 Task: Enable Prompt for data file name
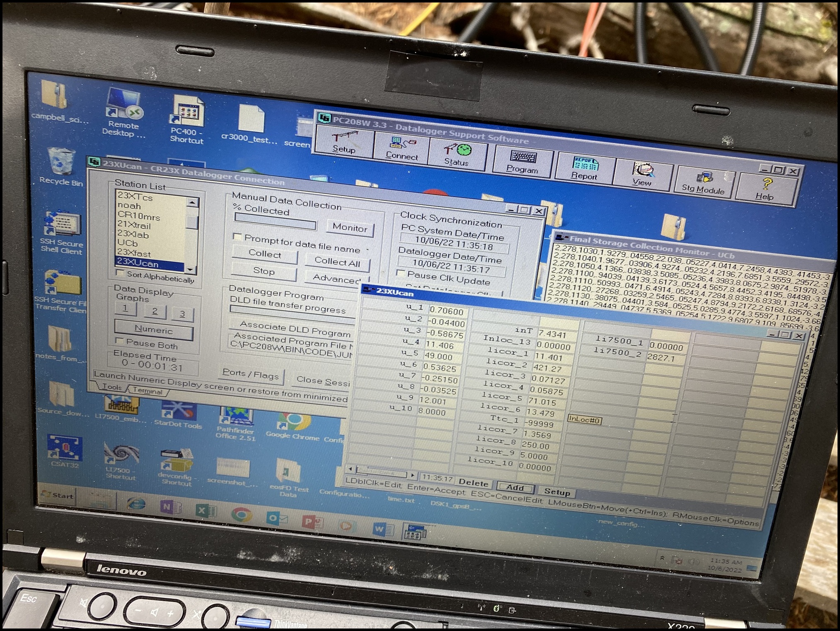pyautogui.click(x=237, y=237)
